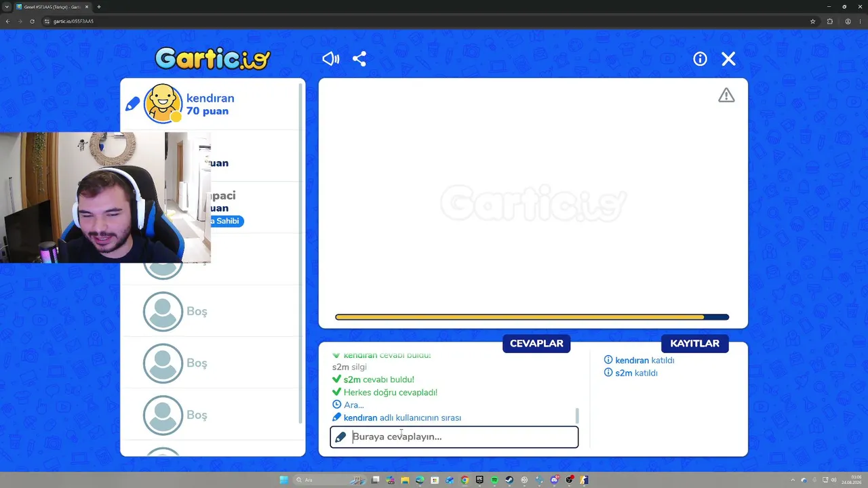Focus the 'Buraya cevaplayın...' answer field
This screenshot has width=868, height=488.
[454, 437]
